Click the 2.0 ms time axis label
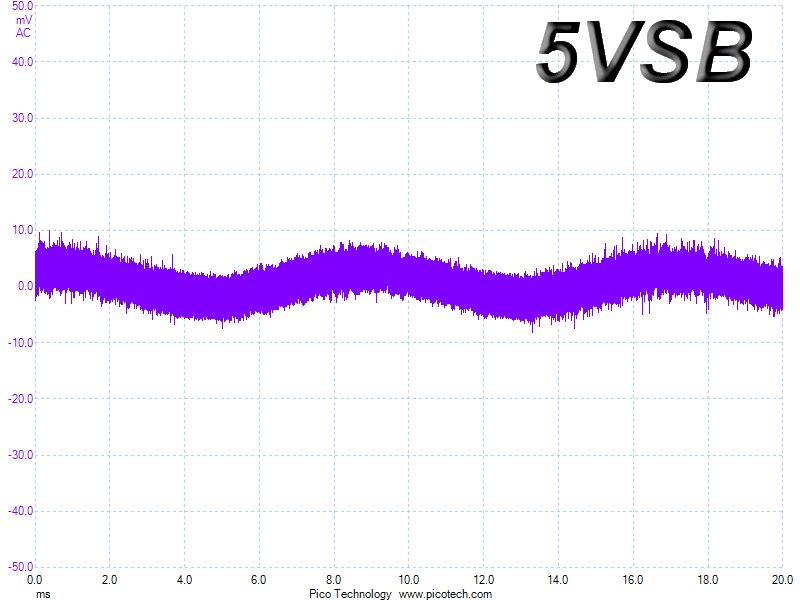Image resolution: width=800 pixels, height=600 pixels. point(109,580)
